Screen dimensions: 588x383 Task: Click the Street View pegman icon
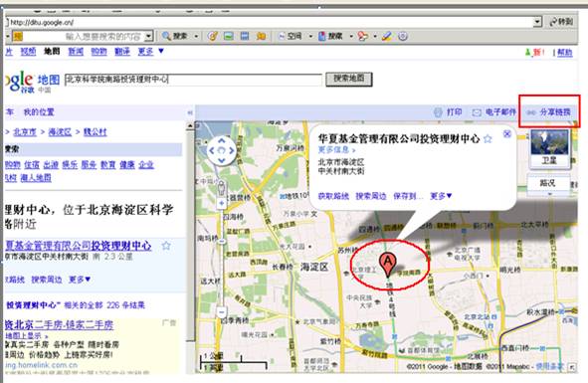point(222,187)
